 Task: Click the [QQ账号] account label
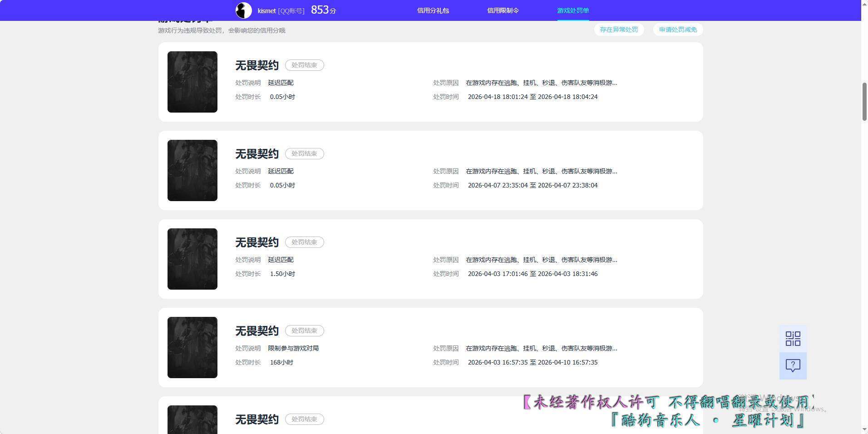pos(291,10)
